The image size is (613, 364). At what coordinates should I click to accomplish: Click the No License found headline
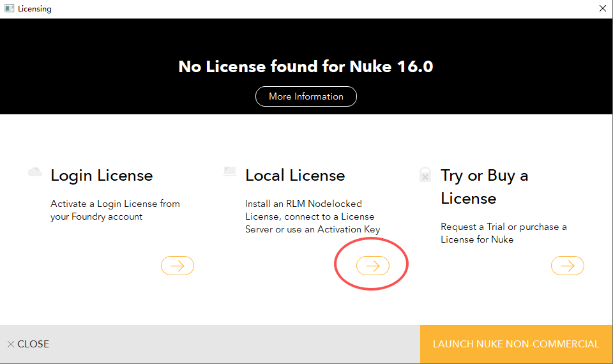click(x=306, y=66)
